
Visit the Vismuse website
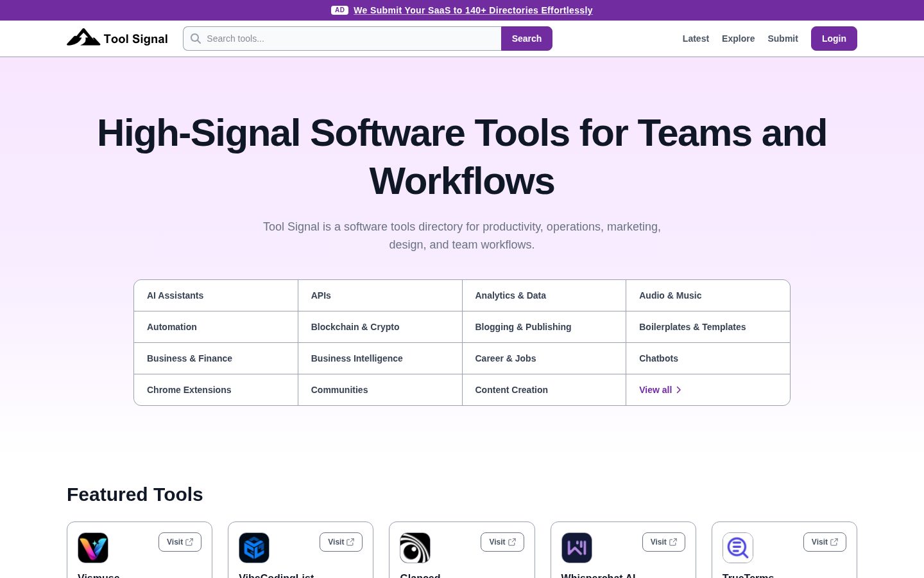(180, 542)
